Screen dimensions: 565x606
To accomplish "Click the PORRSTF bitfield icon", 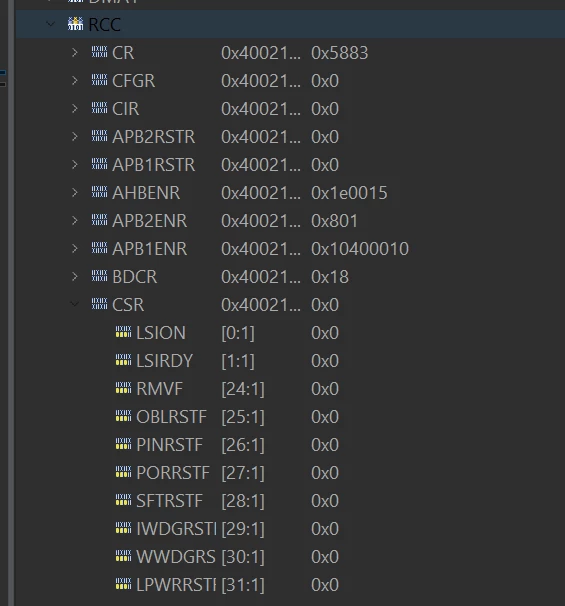I will pos(123,472).
